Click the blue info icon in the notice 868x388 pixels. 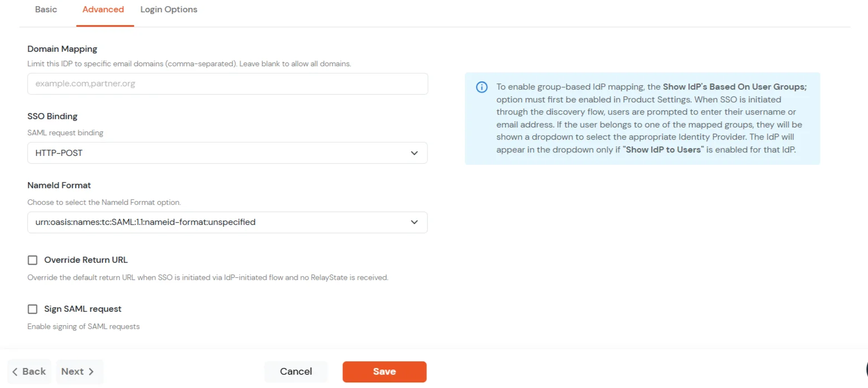[x=482, y=87]
